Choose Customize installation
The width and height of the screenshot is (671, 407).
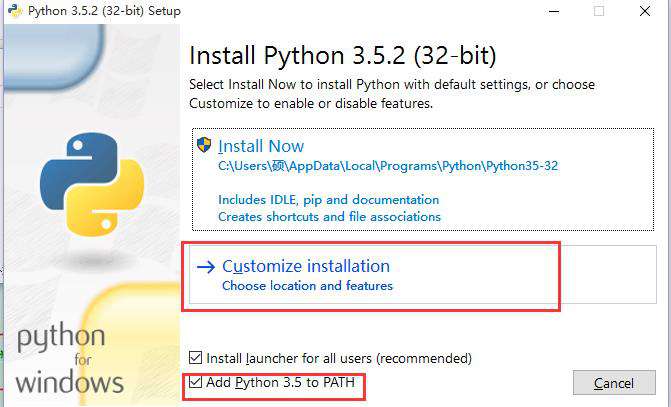[423, 274]
